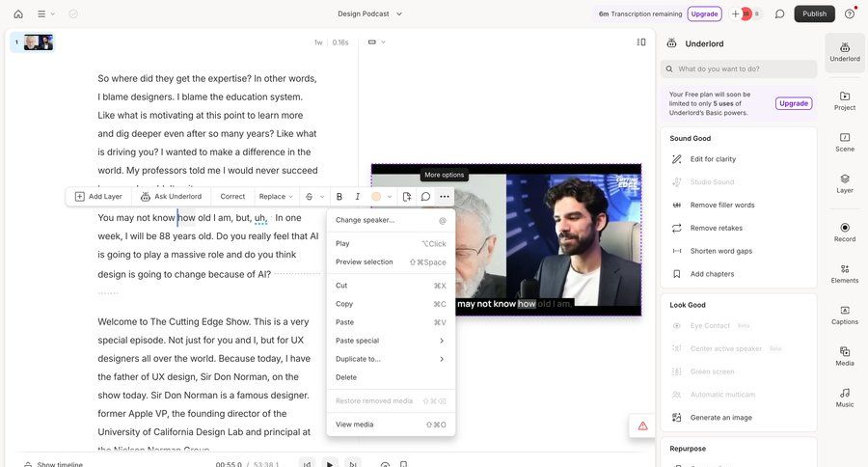Open the Scene panel in sidebar

tap(845, 143)
